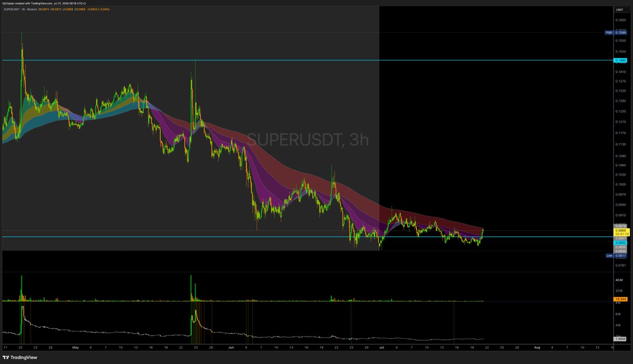This screenshot has width=633, height=364.
Task: Click the Low 0.0817 price label
Action: point(616,255)
